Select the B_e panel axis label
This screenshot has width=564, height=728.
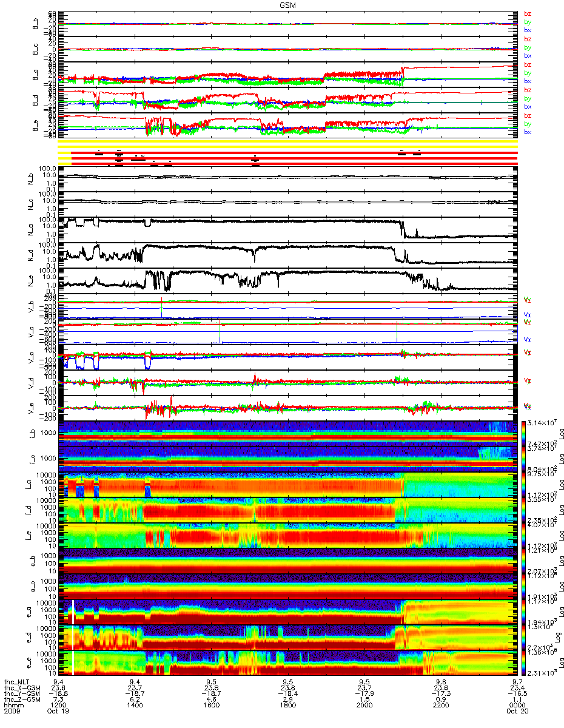35,126
